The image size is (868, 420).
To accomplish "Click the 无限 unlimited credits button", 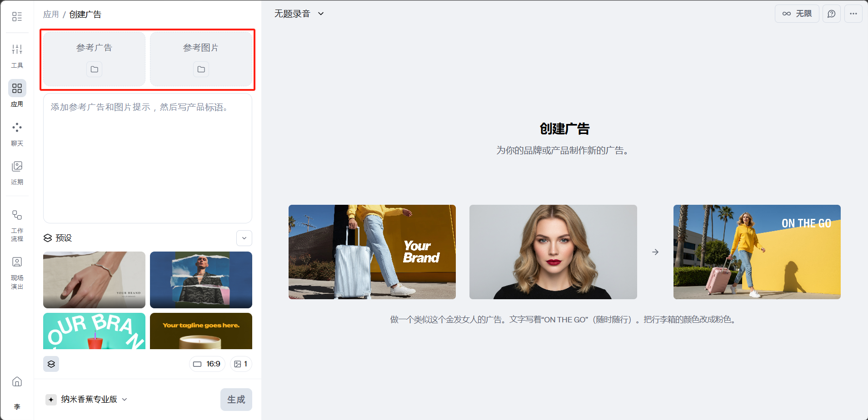I will click(x=797, y=14).
